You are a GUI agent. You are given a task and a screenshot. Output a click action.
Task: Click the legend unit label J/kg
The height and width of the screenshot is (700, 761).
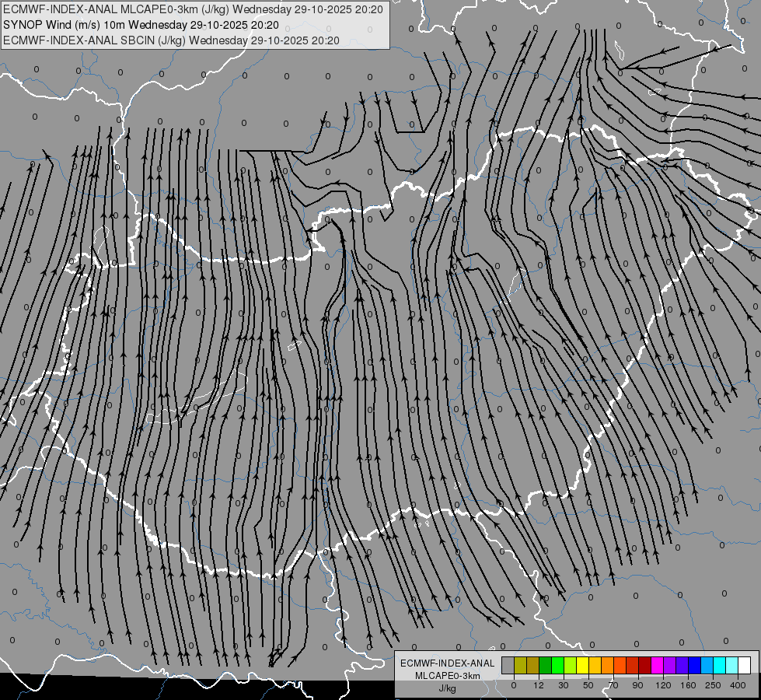(x=448, y=688)
